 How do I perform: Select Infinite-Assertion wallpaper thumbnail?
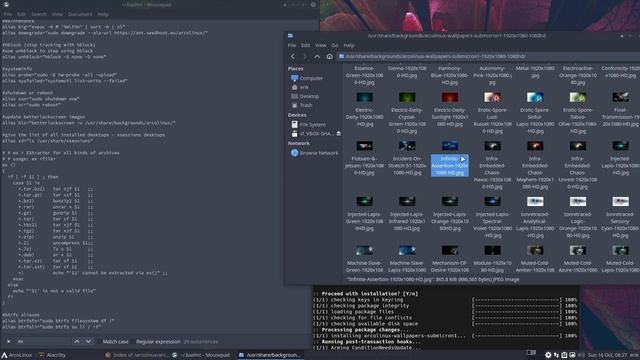pos(450,146)
